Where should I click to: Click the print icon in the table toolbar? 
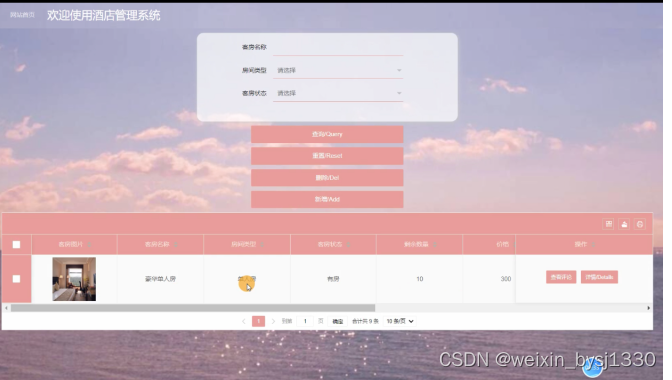pos(640,224)
